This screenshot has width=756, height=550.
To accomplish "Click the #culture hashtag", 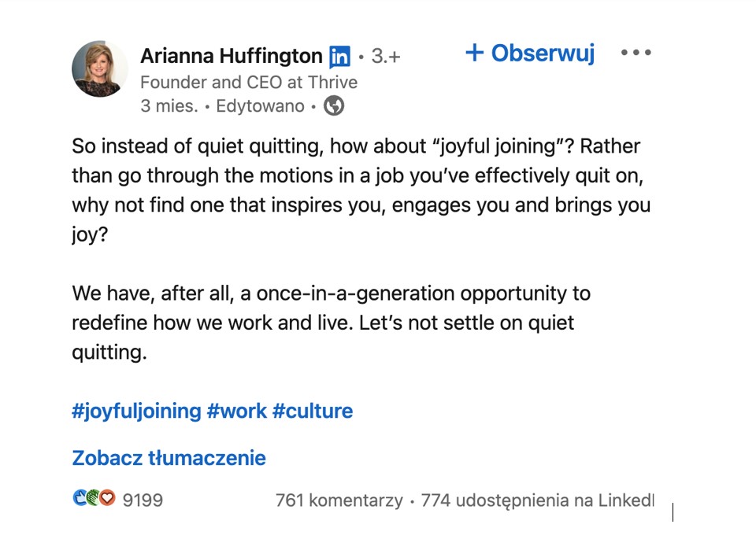I will pos(312,411).
